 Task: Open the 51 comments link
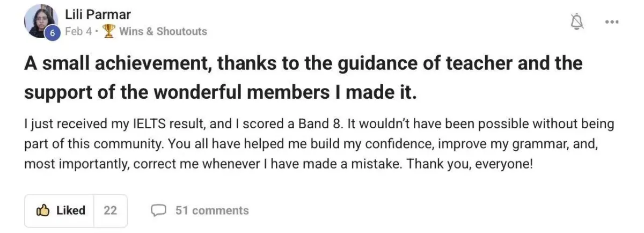200,210
